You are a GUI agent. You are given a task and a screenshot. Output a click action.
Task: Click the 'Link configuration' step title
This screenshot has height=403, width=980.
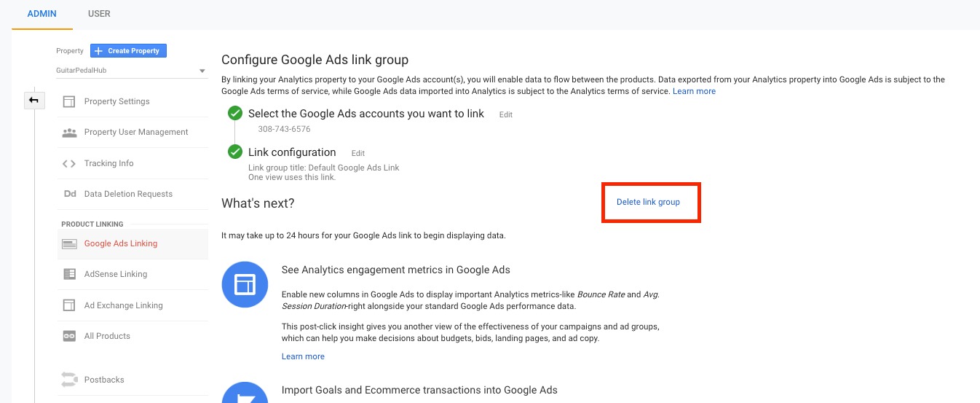click(x=292, y=152)
